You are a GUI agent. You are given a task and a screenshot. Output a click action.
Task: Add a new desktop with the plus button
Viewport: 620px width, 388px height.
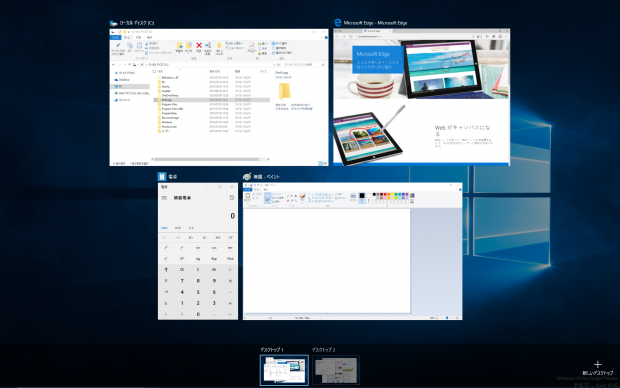[x=597, y=364]
